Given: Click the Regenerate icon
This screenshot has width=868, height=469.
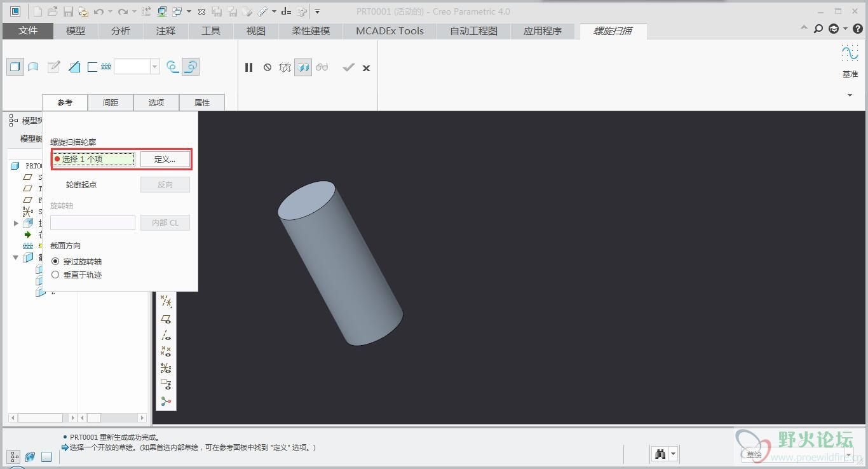Looking at the screenshot, I should coord(147,11).
